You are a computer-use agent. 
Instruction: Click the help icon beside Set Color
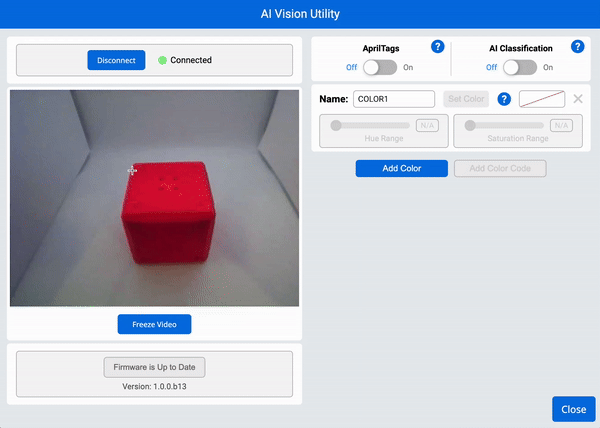pos(505,99)
